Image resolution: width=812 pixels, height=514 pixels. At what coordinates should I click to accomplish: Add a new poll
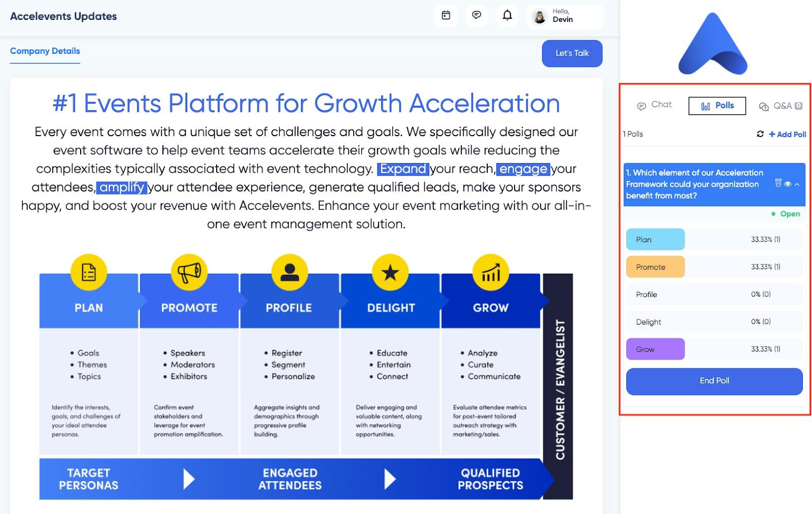point(787,134)
